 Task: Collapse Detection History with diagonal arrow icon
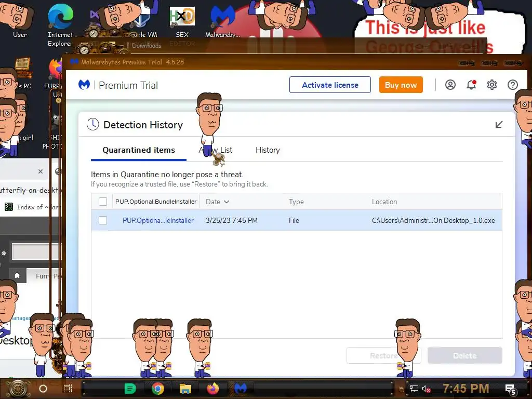(x=499, y=125)
